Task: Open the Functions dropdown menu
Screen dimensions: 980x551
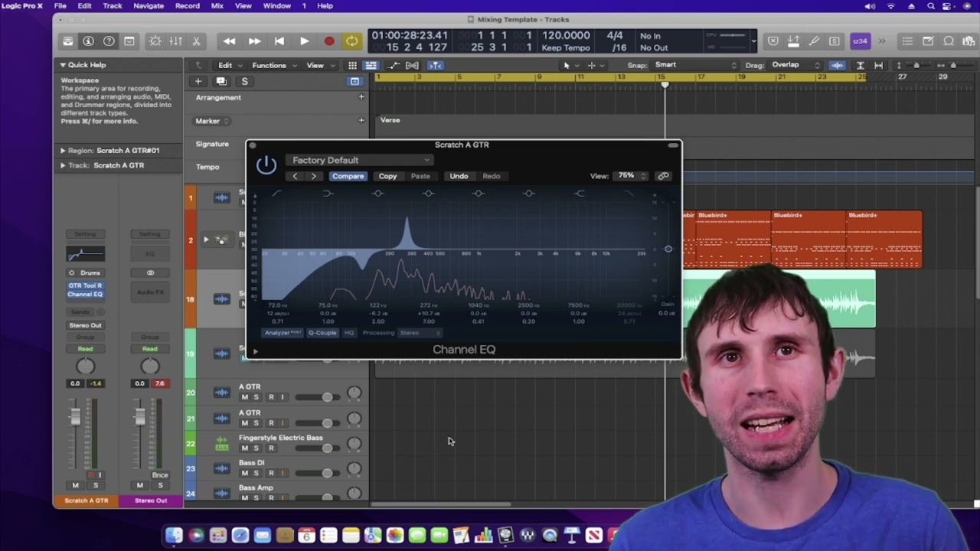Action: click(x=273, y=66)
